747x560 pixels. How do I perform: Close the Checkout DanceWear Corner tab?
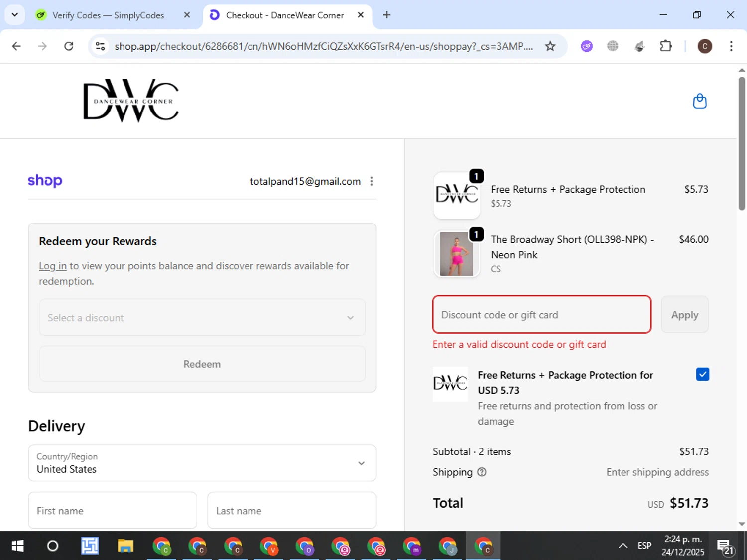pyautogui.click(x=361, y=15)
